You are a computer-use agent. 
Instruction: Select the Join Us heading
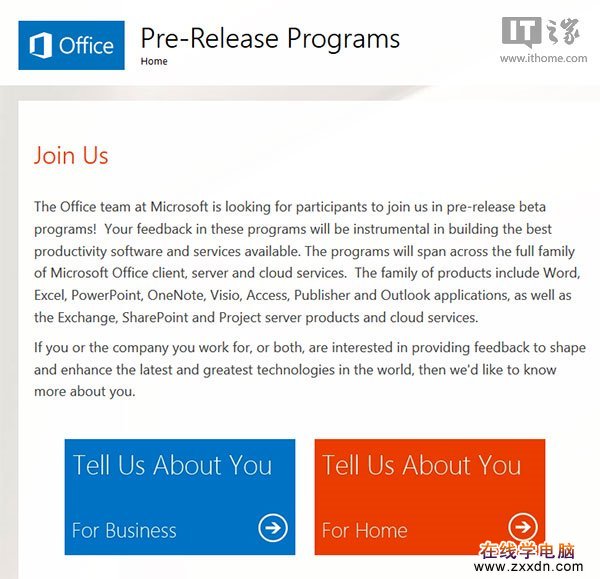(71, 155)
